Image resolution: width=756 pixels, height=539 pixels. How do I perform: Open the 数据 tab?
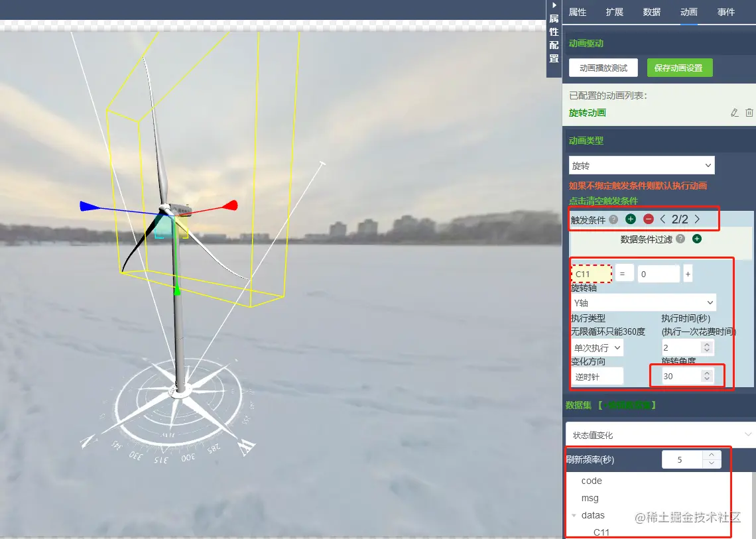click(x=651, y=12)
